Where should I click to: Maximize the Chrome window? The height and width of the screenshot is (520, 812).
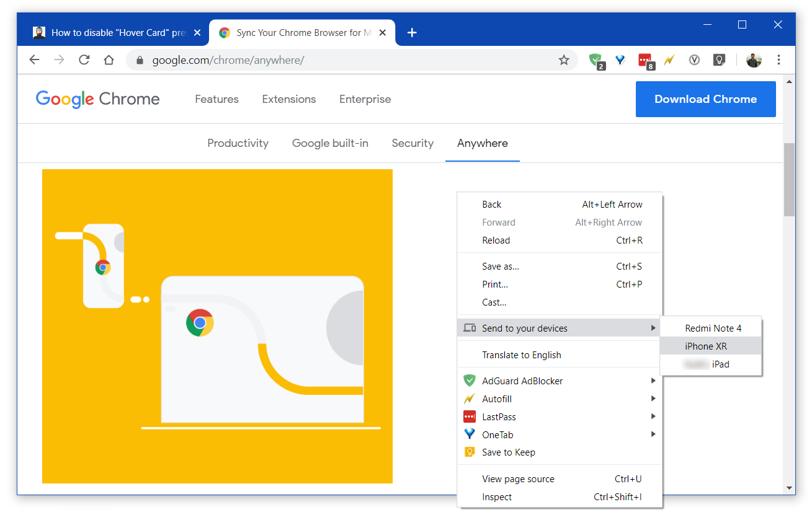742,25
